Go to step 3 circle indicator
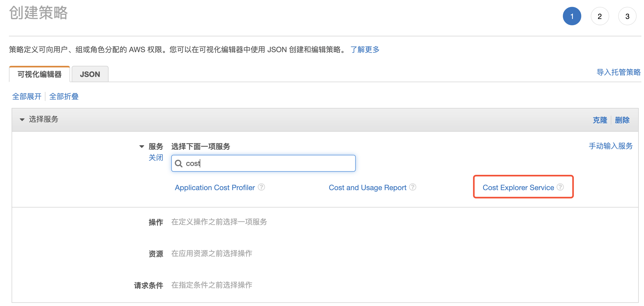The width and height of the screenshot is (644, 306). [627, 16]
